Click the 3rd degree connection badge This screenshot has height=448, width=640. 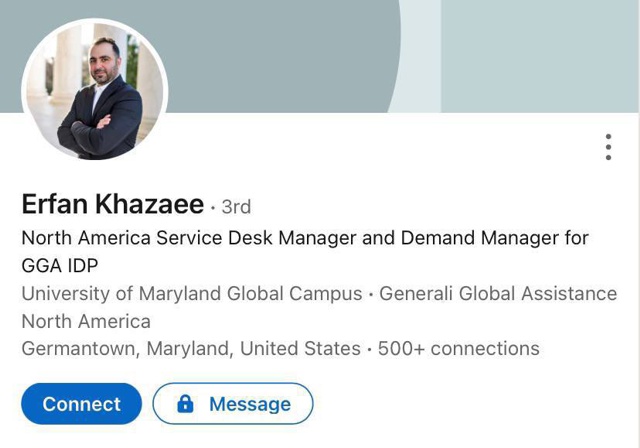[236, 207]
